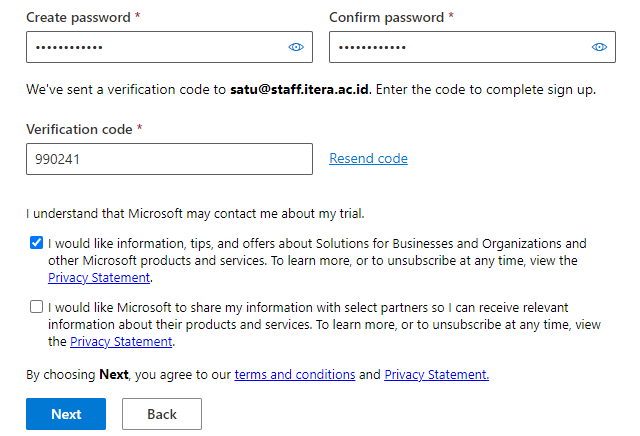The image size is (640, 436).
Task: Reveal the Confirm password using eye icon
Action: [x=599, y=47]
